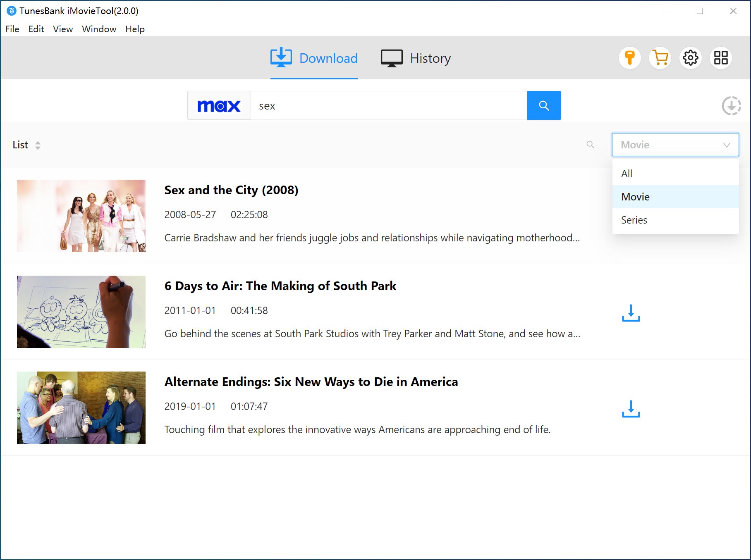Maximize the TunesBank window

700,11
